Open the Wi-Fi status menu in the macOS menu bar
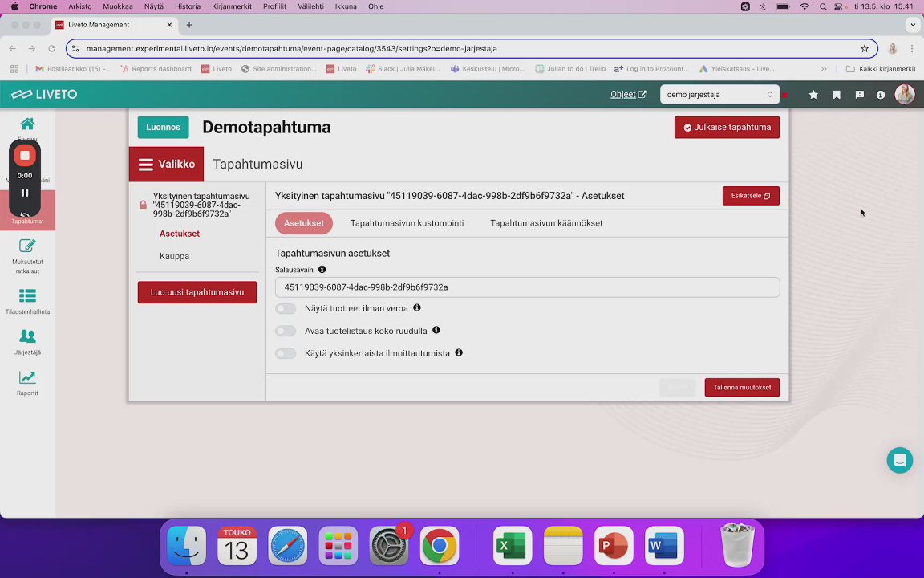Viewport: 924px width, 578px height. coord(804,6)
